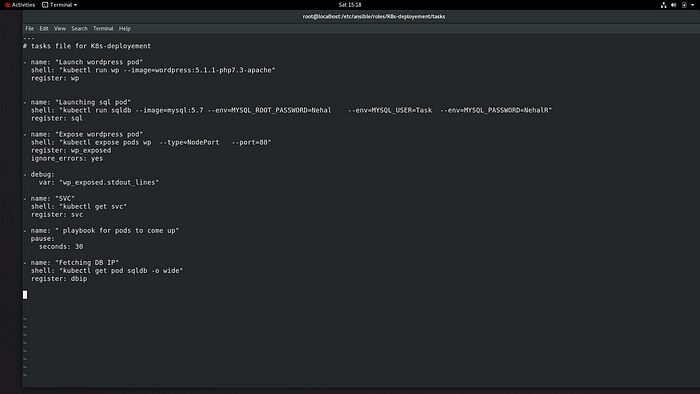Click the playbook for pods to come up line
The image size is (700, 394).
pyautogui.click(x=101, y=231)
